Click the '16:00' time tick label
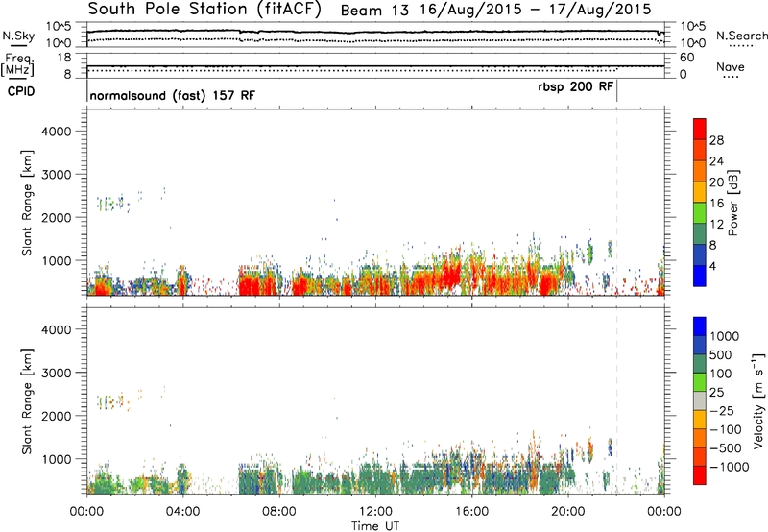Screen dimensions: 768x532 pyautogui.click(x=471, y=512)
